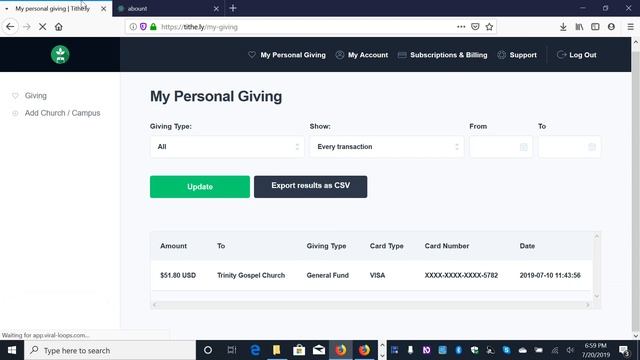Open Mail app from taskbar
The height and width of the screenshot is (360, 640).
[319, 350]
